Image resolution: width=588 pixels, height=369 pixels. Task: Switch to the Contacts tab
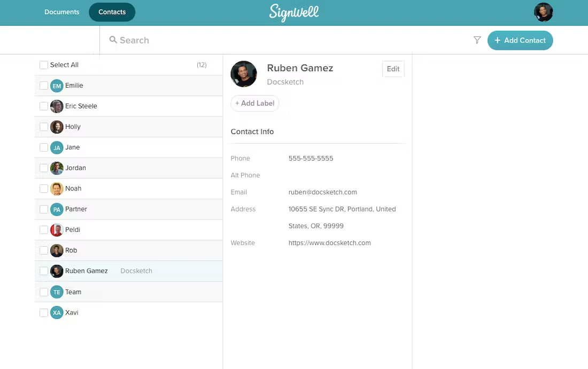point(112,12)
